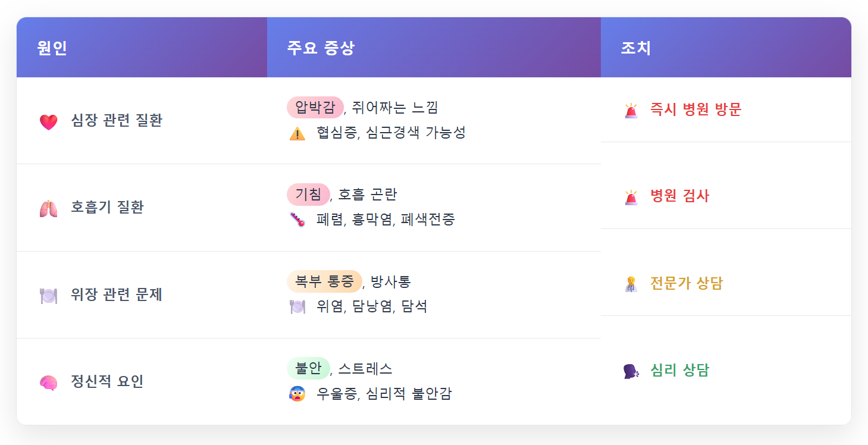Select the 조치 column header
This screenshot has width=868, height=445.
726,48
